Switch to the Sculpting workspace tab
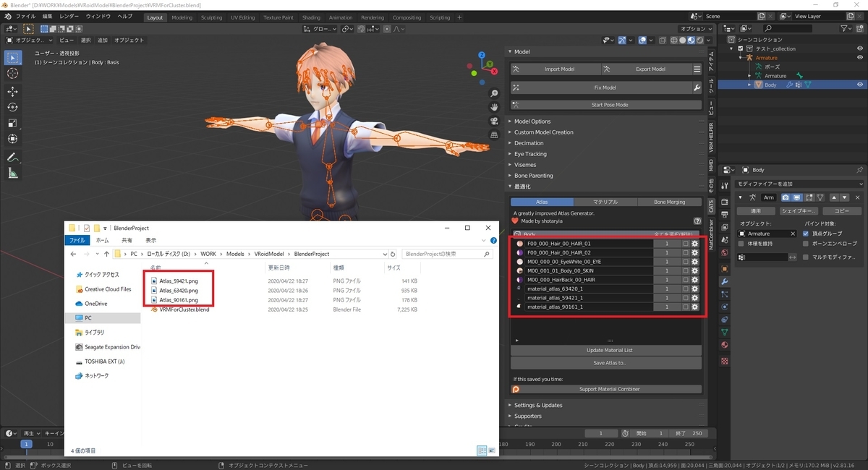Viewport: 868px width, 470px height. 211,17
